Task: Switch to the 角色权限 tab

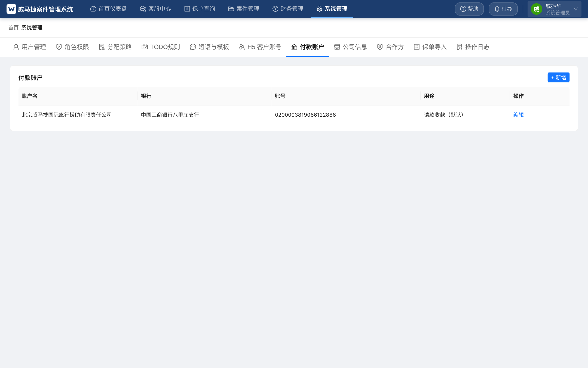Action: point(73,47)
